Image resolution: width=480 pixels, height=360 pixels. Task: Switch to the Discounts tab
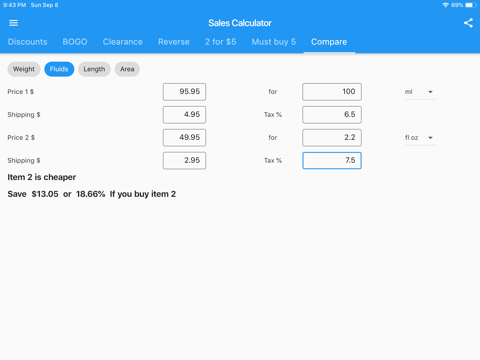[x=28, y=42]
